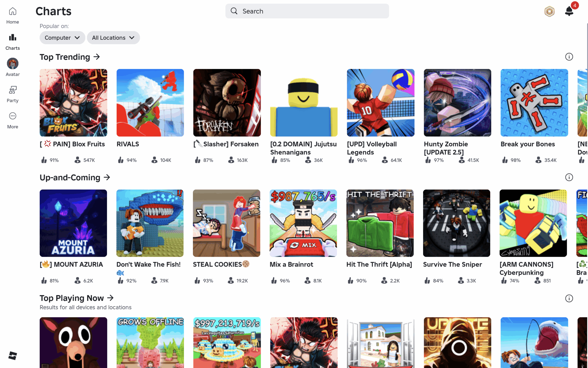Open the Blox Fruits thumbnail in Top Trending

(73, 103)
